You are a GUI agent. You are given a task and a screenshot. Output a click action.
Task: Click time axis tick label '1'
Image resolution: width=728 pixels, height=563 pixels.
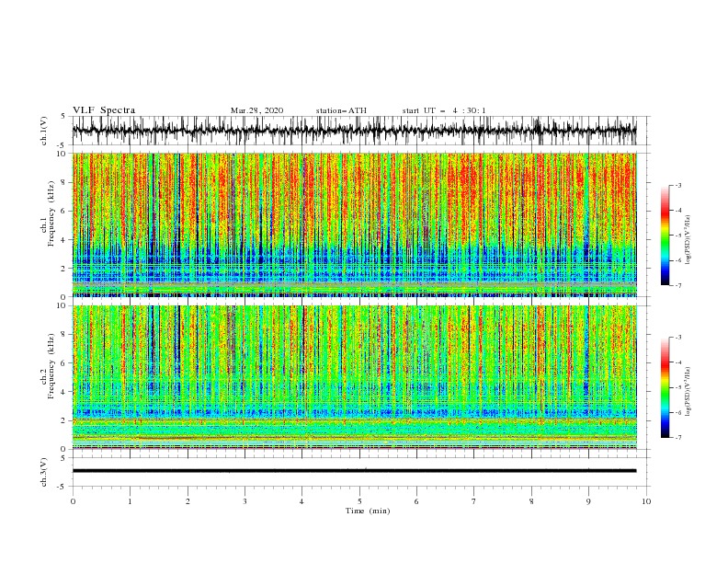tap(130, 501)
